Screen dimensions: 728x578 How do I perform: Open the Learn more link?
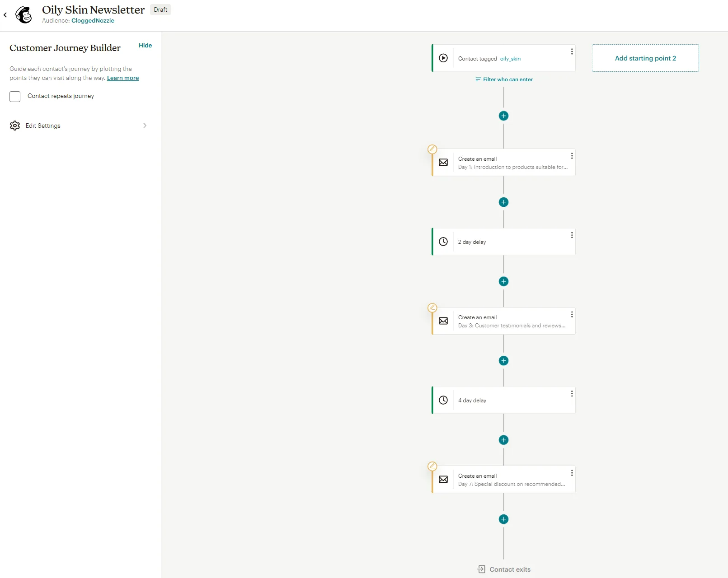point(123,78)
